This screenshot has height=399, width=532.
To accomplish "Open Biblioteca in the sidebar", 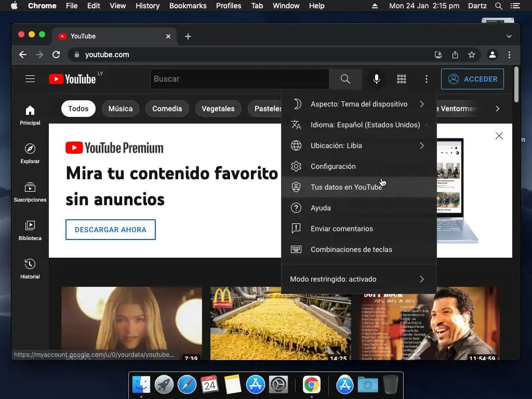I will (30, 231).
